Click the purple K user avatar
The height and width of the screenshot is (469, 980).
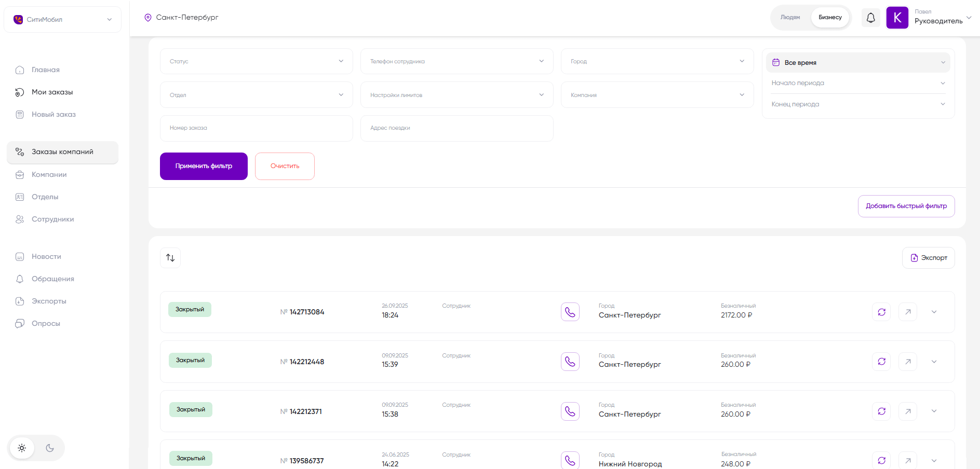897,18
